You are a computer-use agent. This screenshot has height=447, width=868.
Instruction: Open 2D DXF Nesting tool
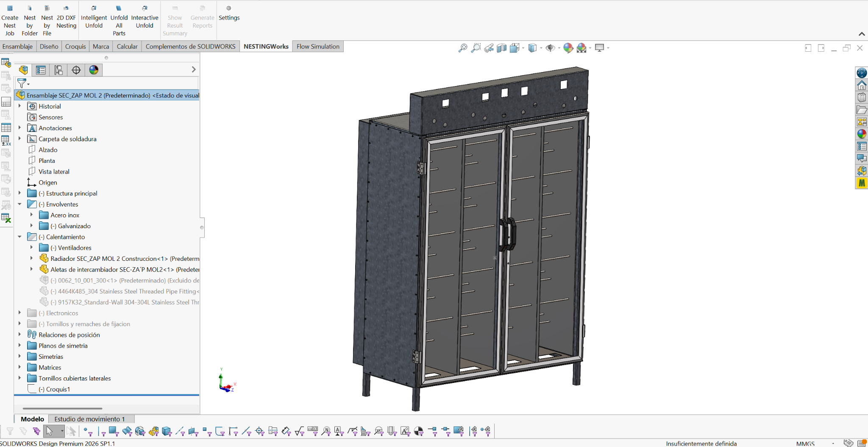point(66,18)
